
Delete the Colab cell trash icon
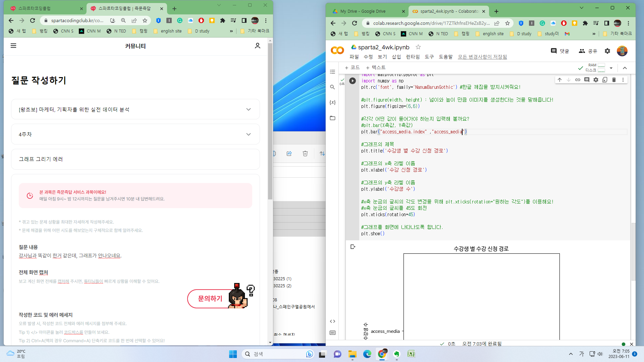[x=614, y=80]
